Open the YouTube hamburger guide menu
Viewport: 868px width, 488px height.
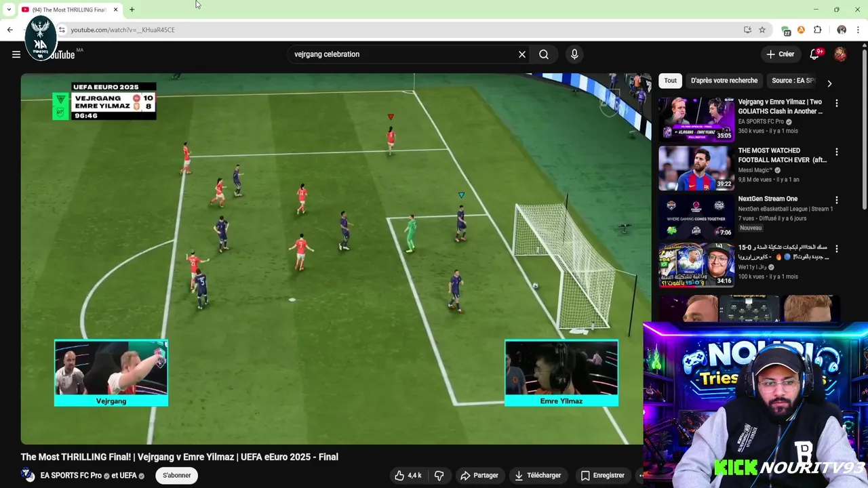[x=16, y=54]
